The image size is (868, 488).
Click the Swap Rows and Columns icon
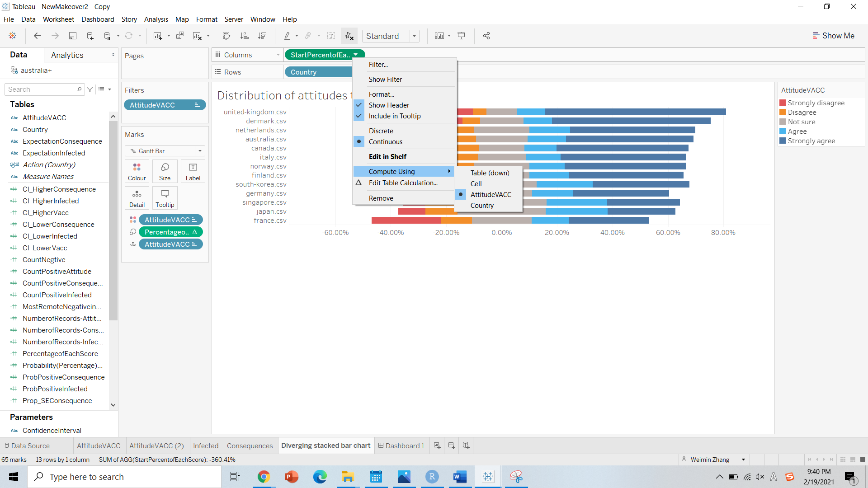click(x=226, y=36)
